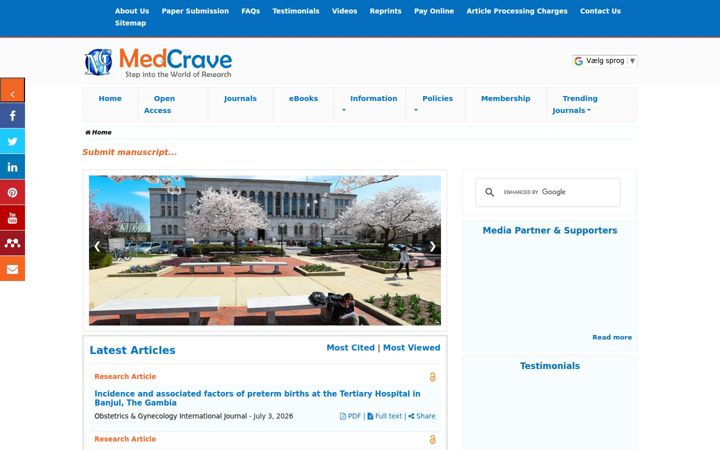Open the eBooks nav item

[x=304, y=99]
